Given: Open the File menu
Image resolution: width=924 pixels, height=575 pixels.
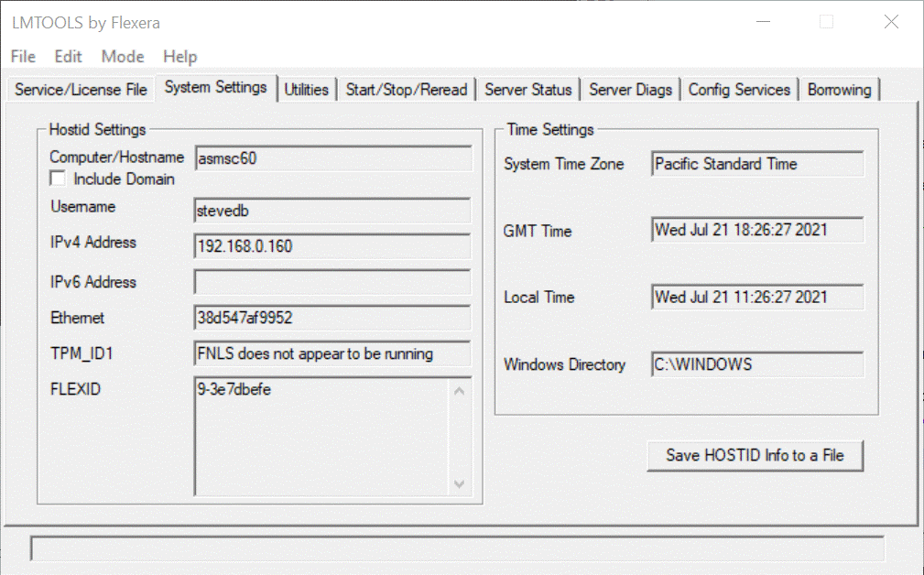Looking at the screenshot, I should tap(23, 57).
